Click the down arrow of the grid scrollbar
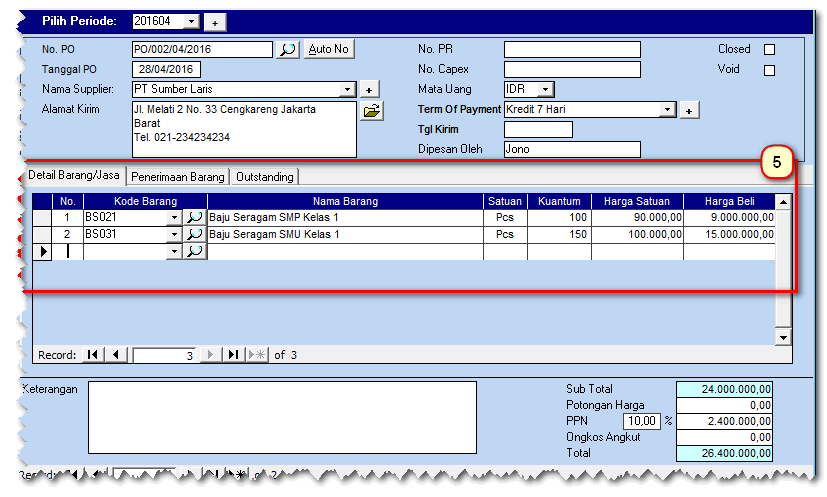 (783, 338)
